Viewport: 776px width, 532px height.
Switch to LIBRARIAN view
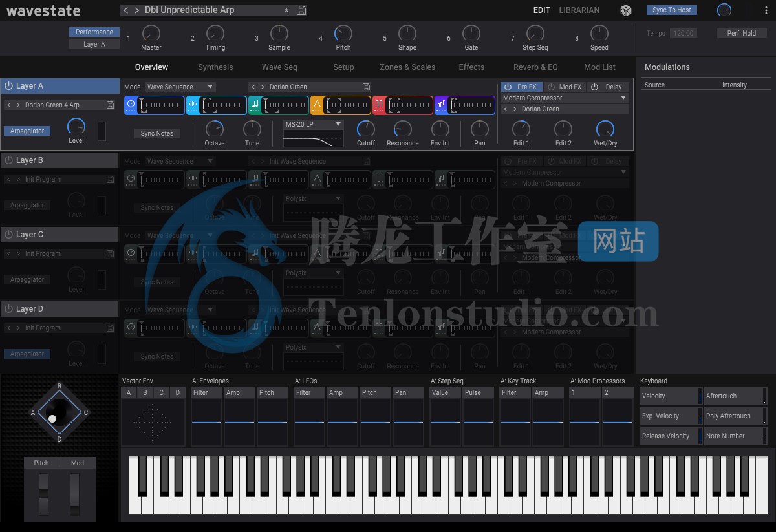point(579,10)
